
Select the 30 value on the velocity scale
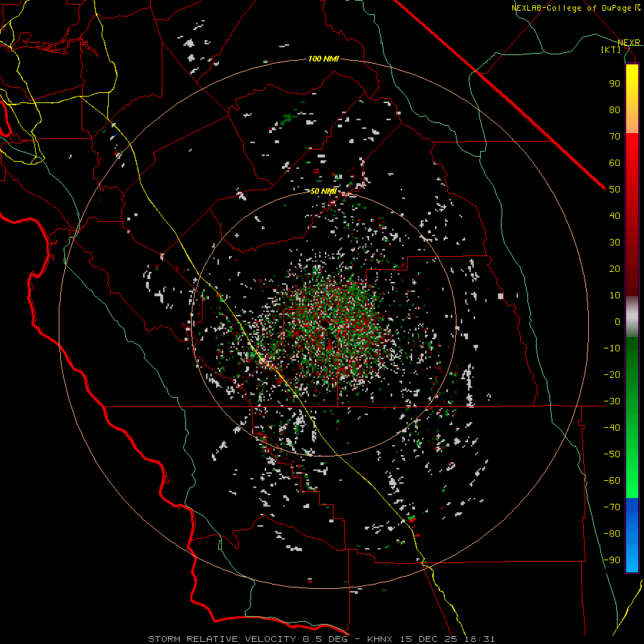point(615,243)
